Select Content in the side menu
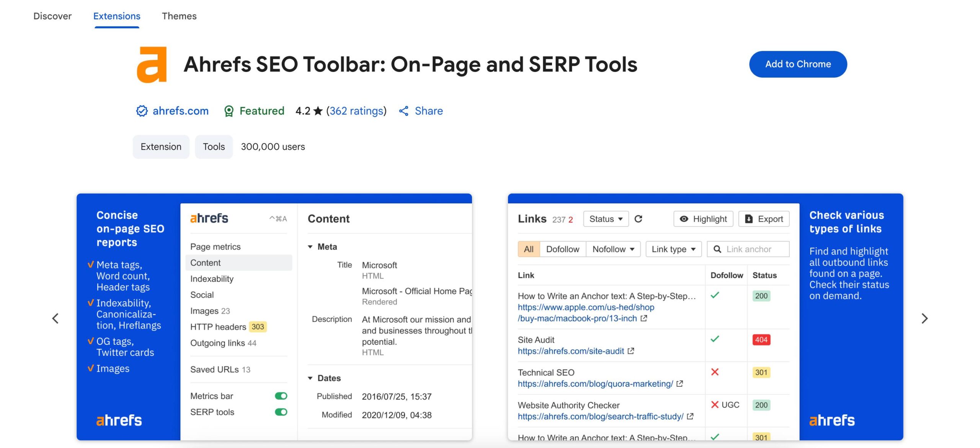 click(x=239, y=263)
